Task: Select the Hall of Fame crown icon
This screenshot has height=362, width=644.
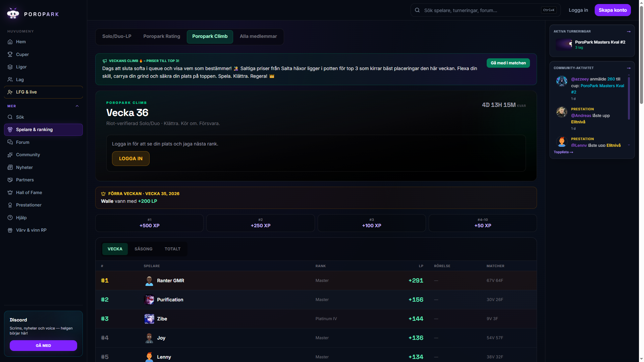Action: coord(10,192)
